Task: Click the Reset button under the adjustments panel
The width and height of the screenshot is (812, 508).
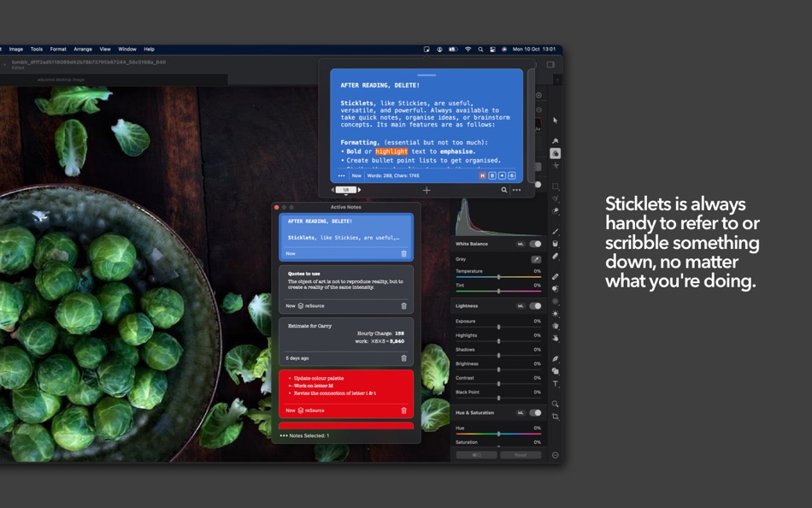Action: click(521, 455)
